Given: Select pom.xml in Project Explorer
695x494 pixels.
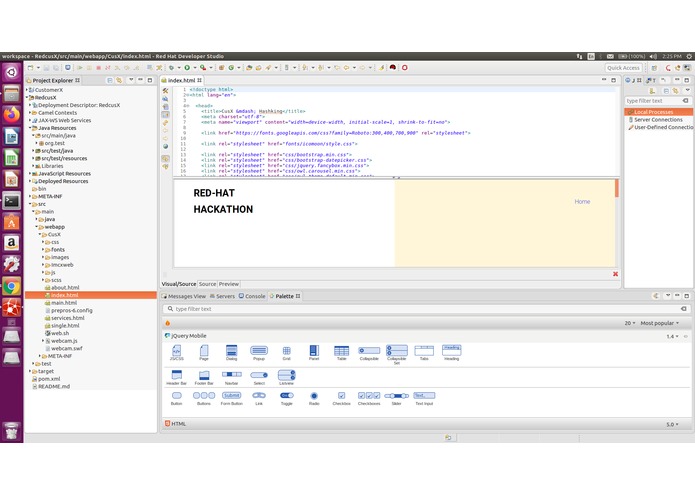Looking at the screenshot, I should (x=49, y=379).
